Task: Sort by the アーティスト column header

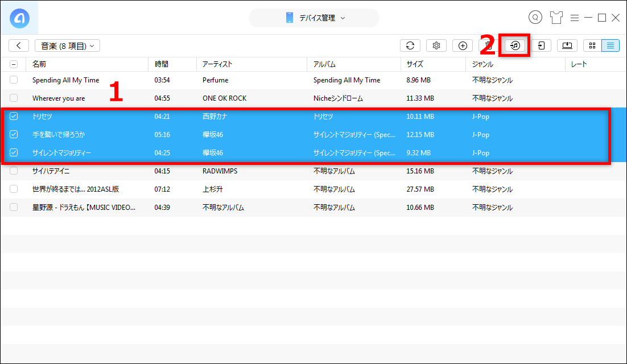Action: tap(217, 64)
